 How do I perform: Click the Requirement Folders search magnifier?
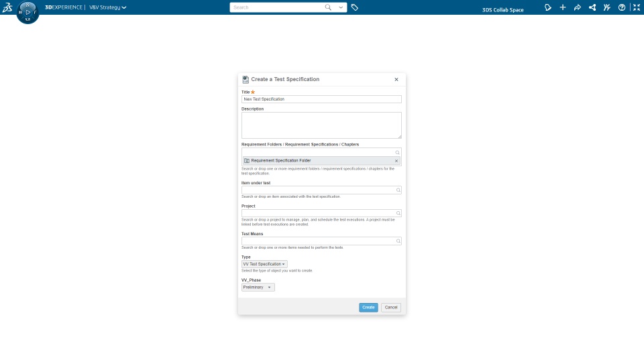398,153
